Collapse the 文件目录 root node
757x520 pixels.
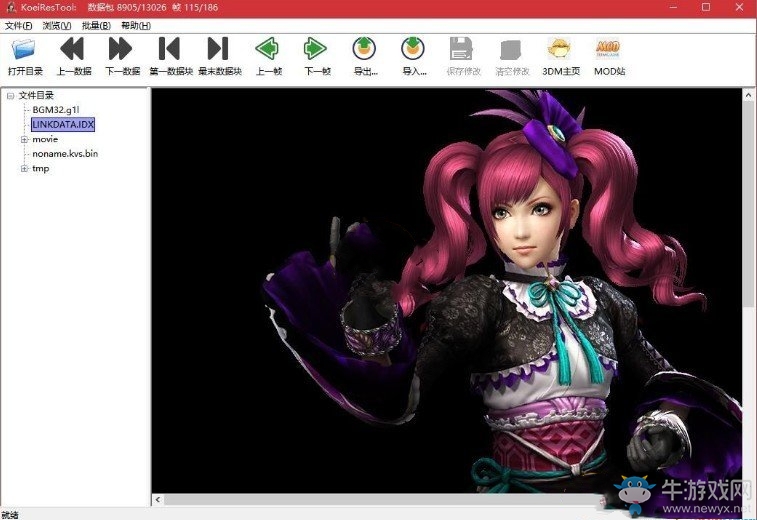coord(10,96)
